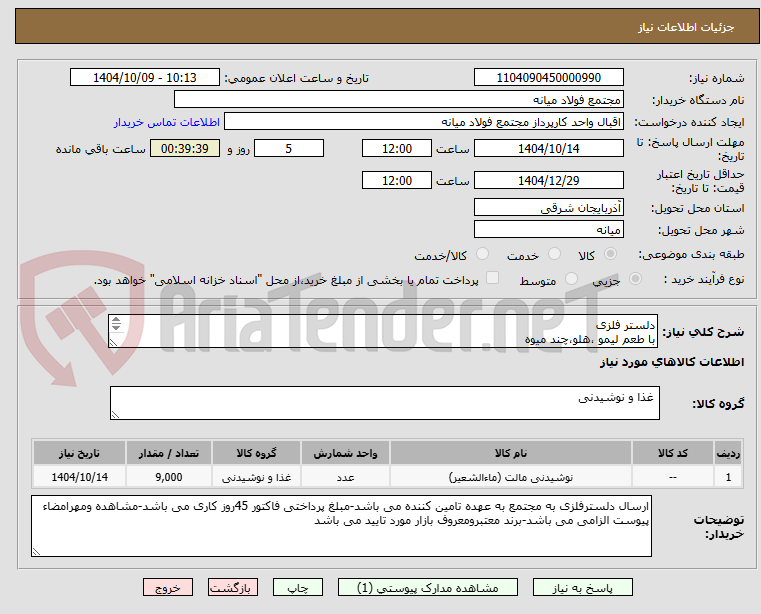Click the توضیحات خریدار notes textbox
Image resolution: width=761 pixels, height=614 pixels.
pyautogui.click(x=341, y=526)
